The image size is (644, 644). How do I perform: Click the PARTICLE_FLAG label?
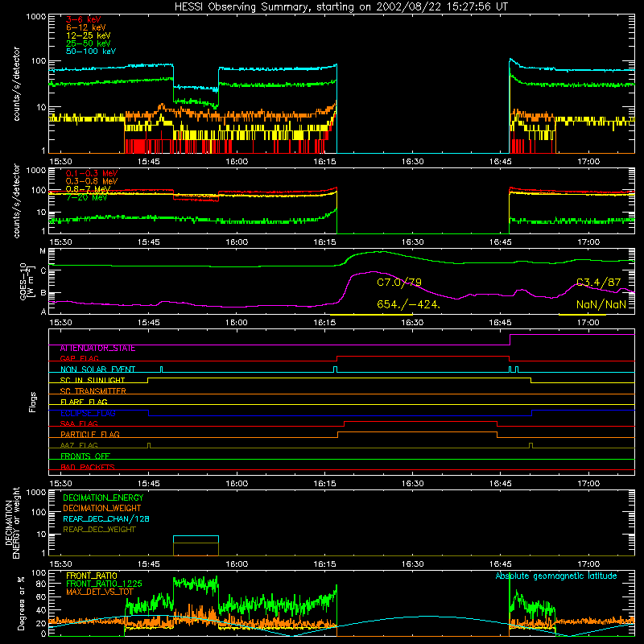[90, 435]
